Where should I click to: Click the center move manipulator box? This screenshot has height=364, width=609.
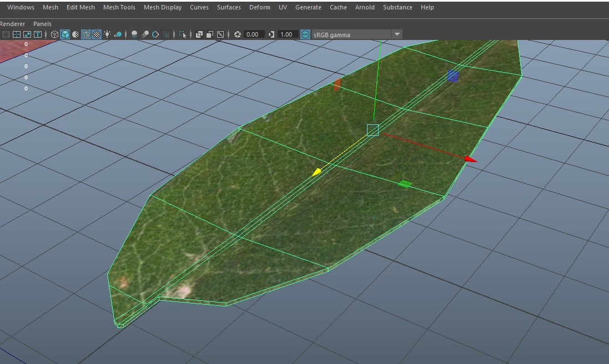click(373, 130)
